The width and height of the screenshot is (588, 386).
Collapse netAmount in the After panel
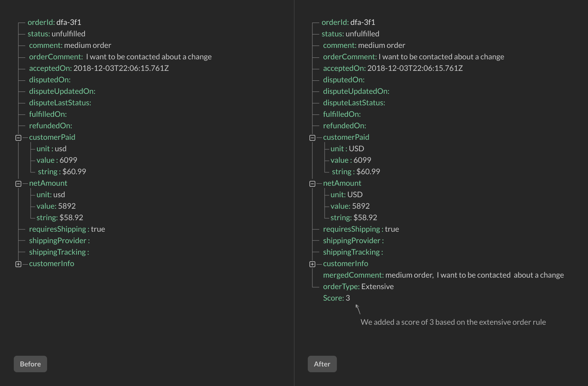[312, 183]
